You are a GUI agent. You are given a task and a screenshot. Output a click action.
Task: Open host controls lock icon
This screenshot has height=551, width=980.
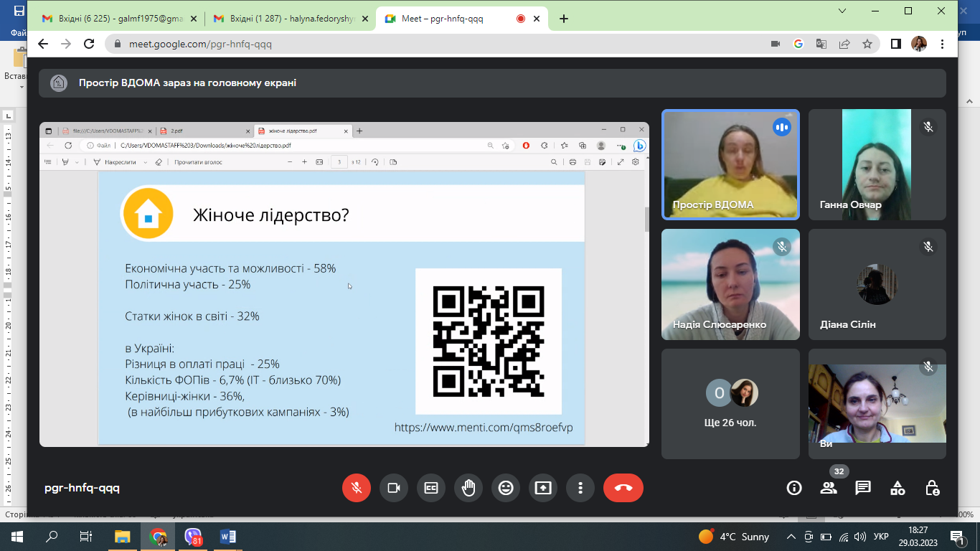932,488
